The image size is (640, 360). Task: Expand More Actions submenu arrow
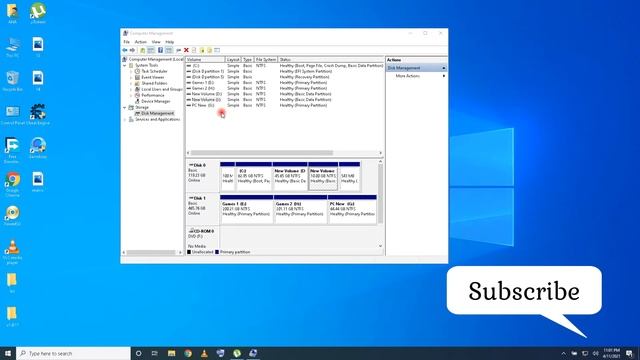[444, 76]
